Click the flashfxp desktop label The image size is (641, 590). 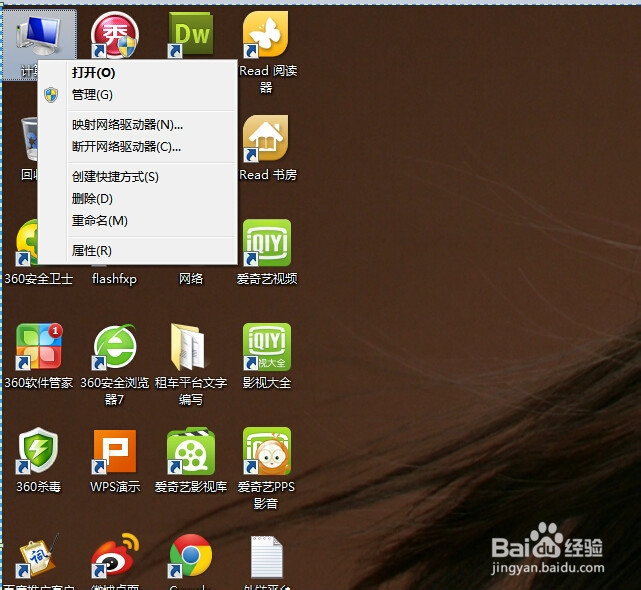click(x=114, y=279)
